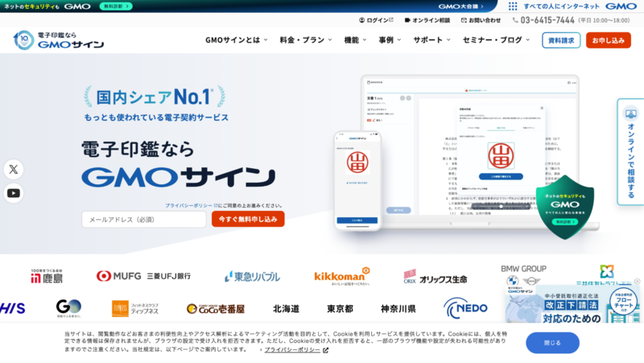The width and height of the screenshot is (644, 363).
Task: Click the smartphone mockup image
Action: tap(357, 180)
